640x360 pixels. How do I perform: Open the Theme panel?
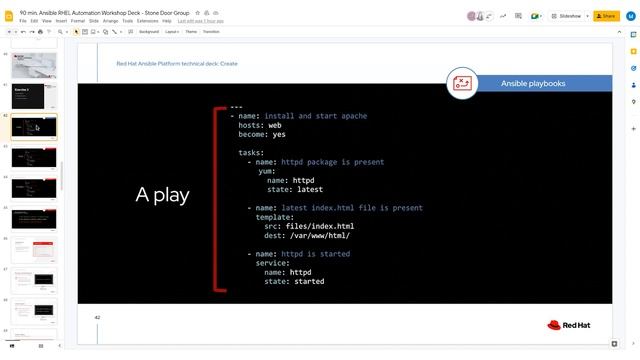pos(191,31)
